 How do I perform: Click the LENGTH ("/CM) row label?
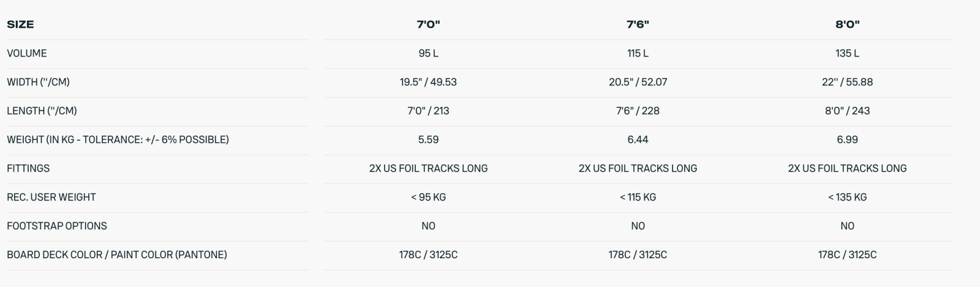(42, 111)
